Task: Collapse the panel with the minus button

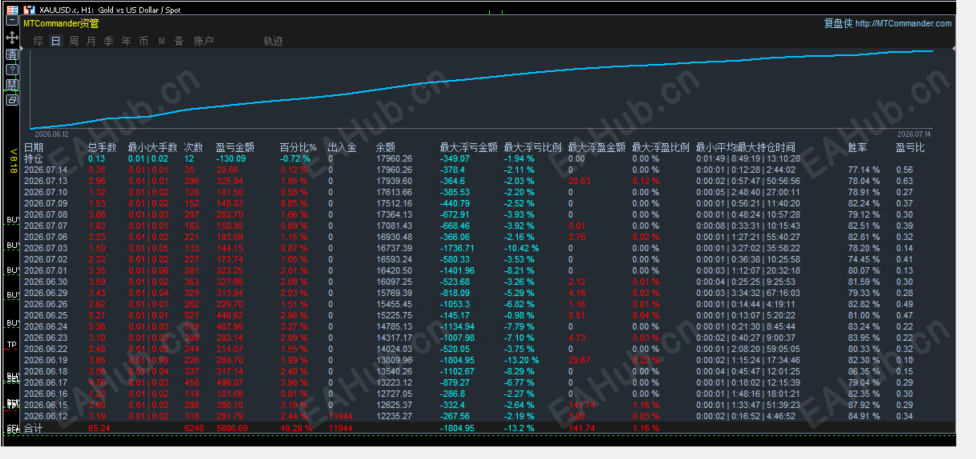Action: pos(12,22)
